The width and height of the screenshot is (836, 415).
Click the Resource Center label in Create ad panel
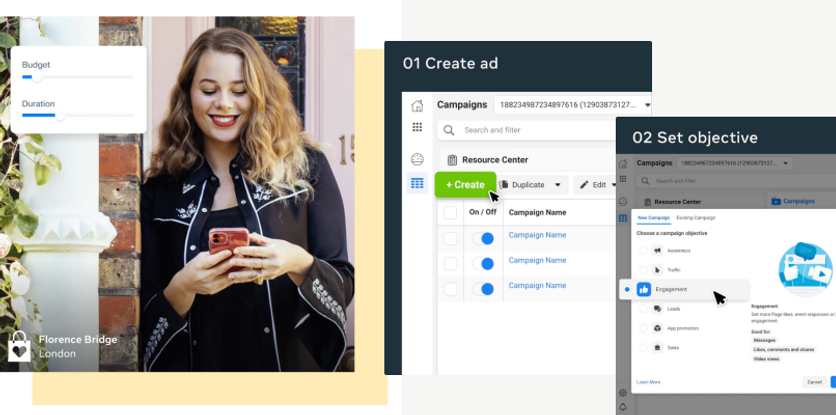495,159
